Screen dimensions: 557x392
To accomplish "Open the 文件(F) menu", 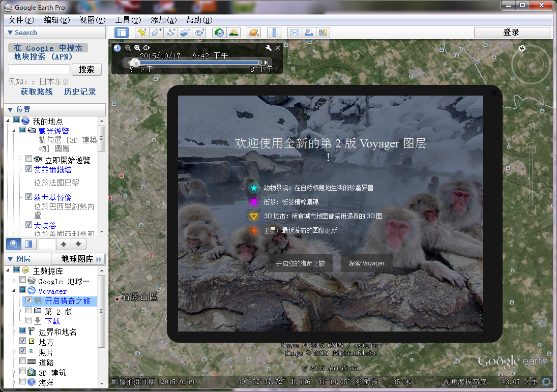I will [x=21, y=20].
